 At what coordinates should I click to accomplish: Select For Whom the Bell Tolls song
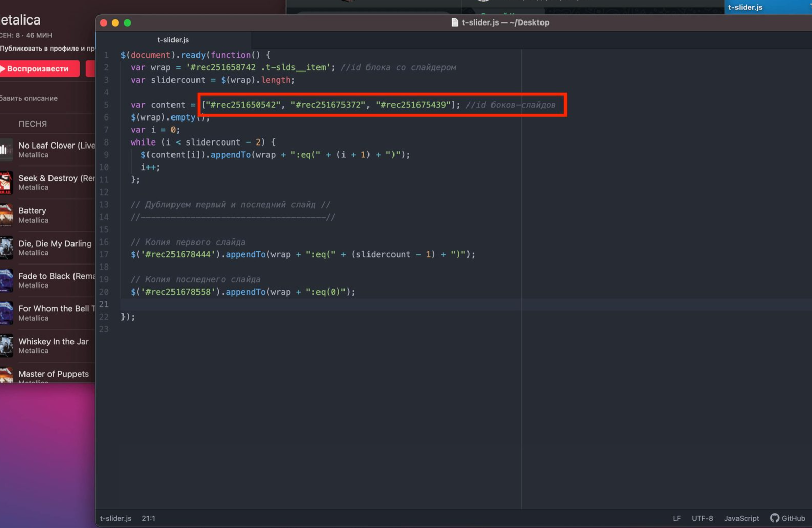pos(47,313)
